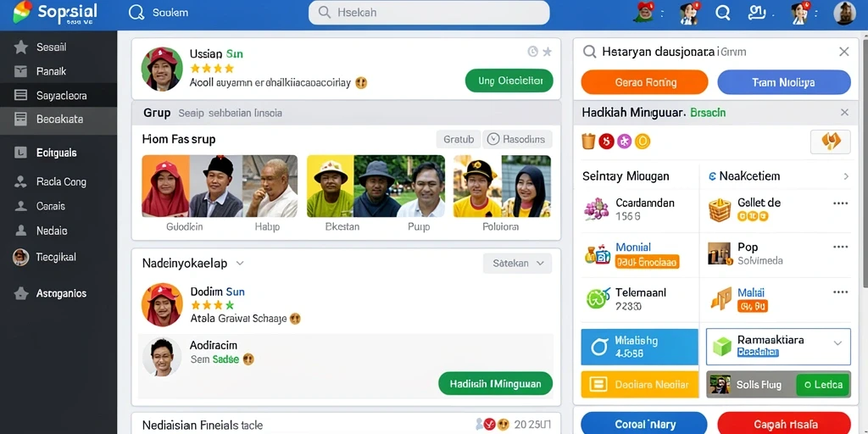Viewport: 868px width, 434px height.
Task: Focus the Hsekah search field
Action: 429,12
